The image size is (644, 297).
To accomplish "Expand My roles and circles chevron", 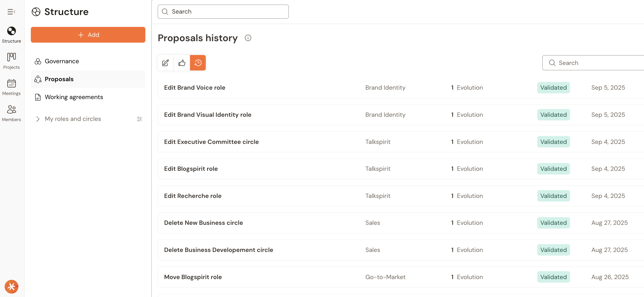I will coord(38,119).
